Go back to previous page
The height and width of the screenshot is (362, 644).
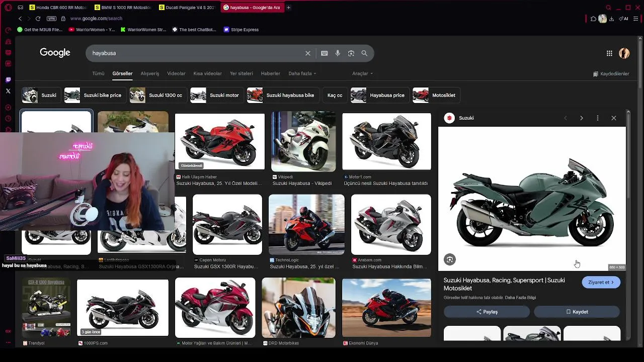20,19
